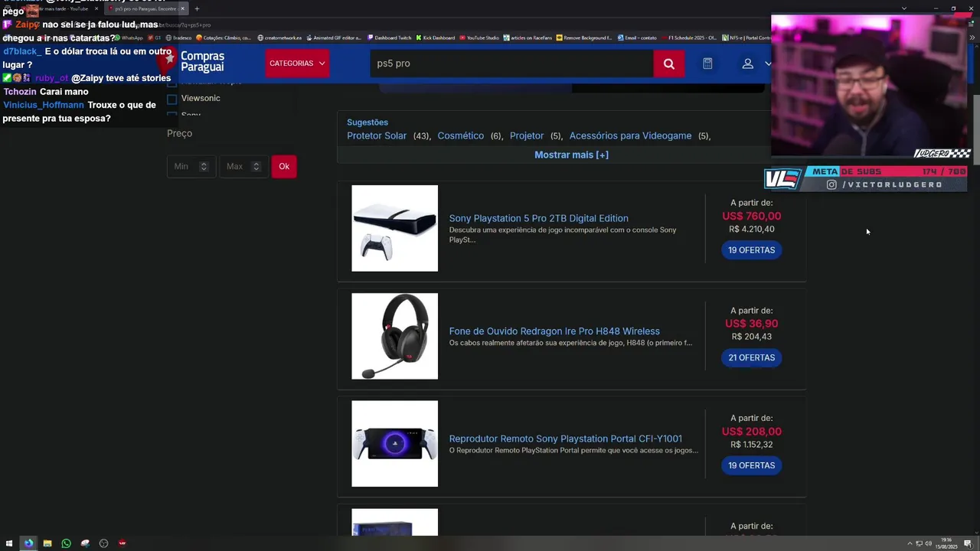The width and height of the screenshot is (980, 551).
Task: Open Sony Playstation 5 Pro 2TB link
Action: [538, 218]
